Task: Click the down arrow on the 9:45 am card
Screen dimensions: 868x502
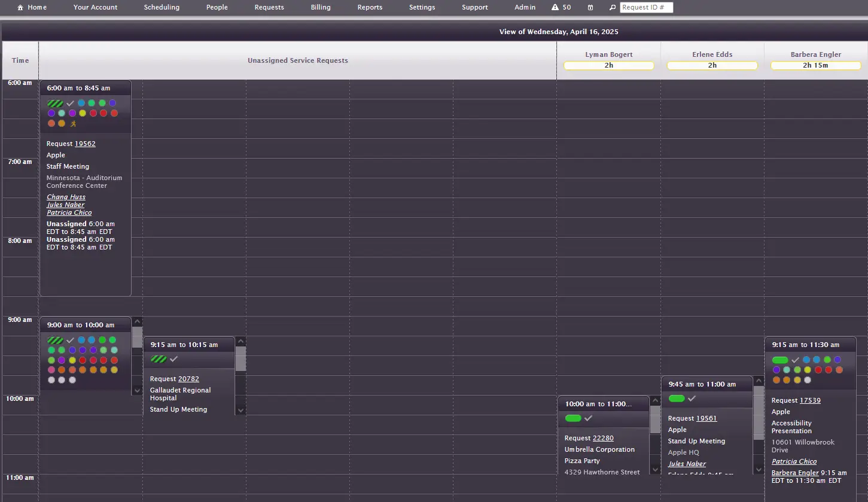Action: click(x=759, y=470)
